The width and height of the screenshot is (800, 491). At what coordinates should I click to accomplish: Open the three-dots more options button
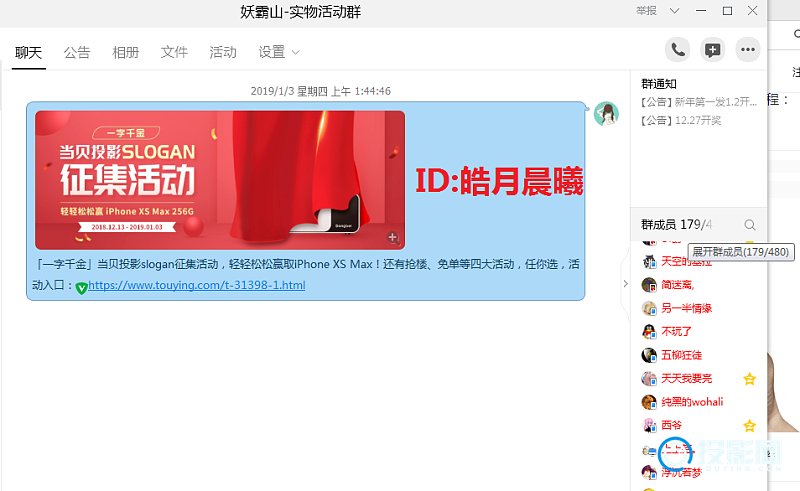(x=747, y=50)
